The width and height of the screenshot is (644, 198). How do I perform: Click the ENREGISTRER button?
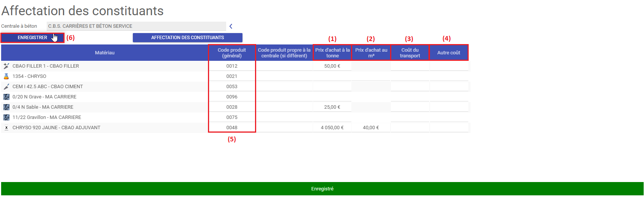coord(32,38)
